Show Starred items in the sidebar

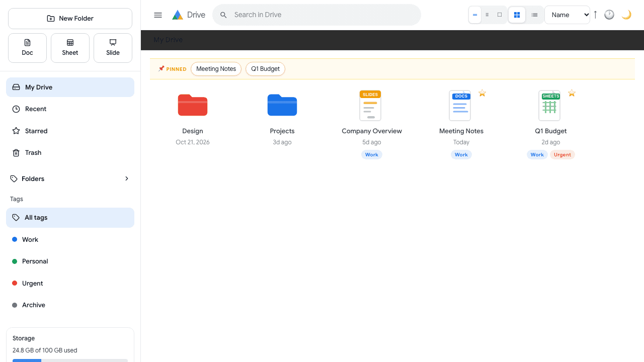70,131
